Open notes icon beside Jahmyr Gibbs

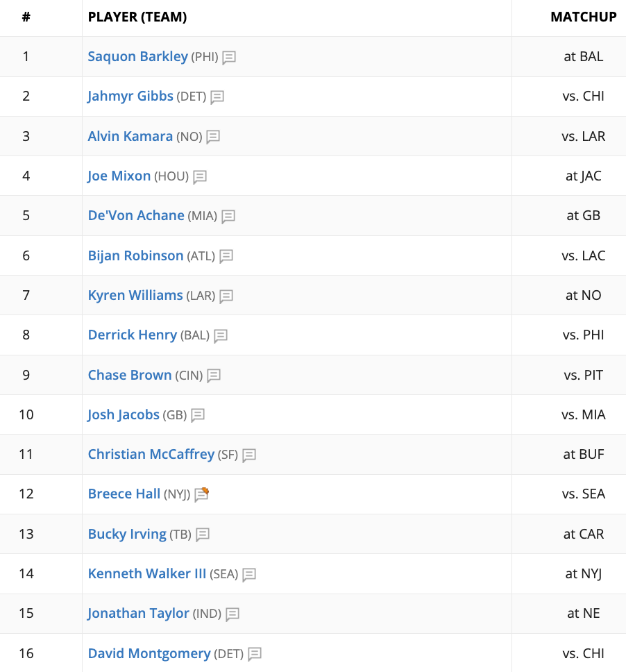(x=217, y=97)
